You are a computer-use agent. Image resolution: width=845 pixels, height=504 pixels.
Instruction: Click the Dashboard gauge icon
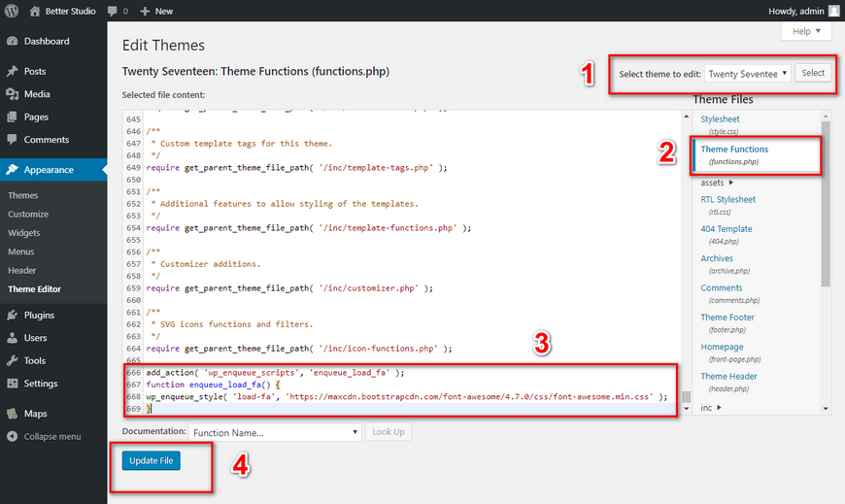tap(12, 41)
